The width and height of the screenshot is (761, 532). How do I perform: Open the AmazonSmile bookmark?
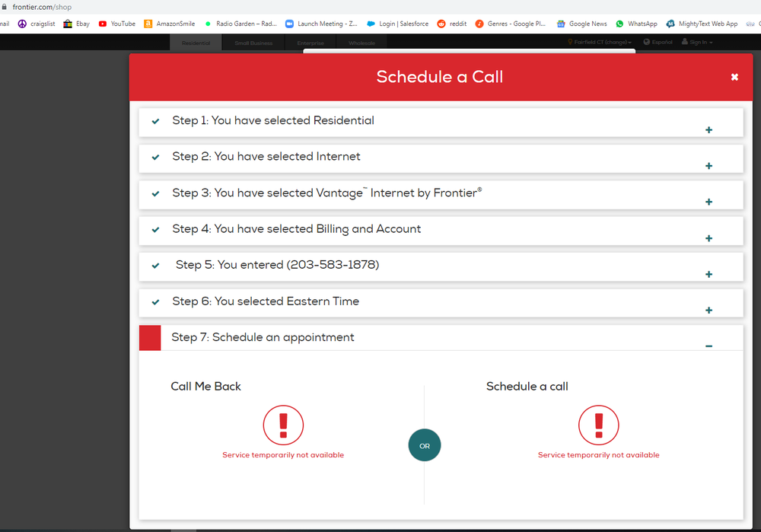170,24
